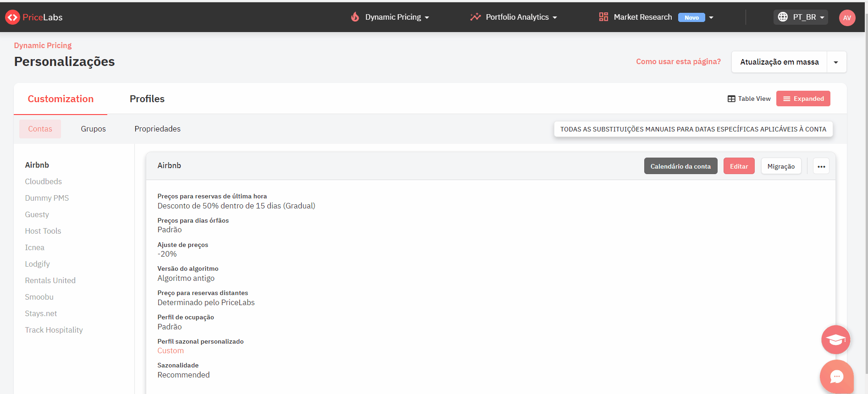Click the Editar button
The height and width of the screenshot is (394, 868).
739,166
